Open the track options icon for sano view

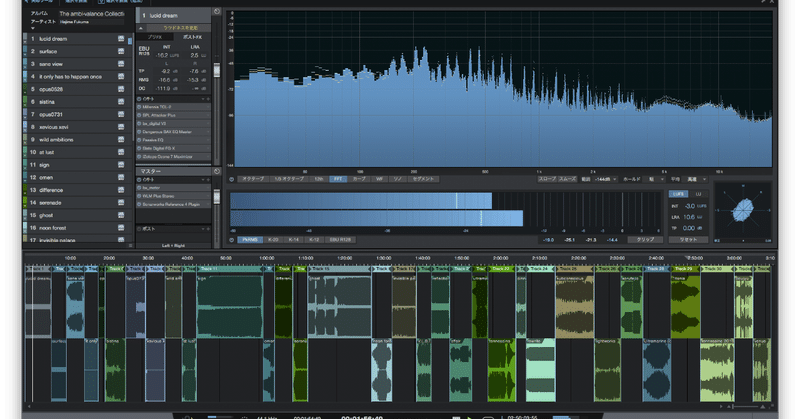pyautogui.click(x=121, y=64)
